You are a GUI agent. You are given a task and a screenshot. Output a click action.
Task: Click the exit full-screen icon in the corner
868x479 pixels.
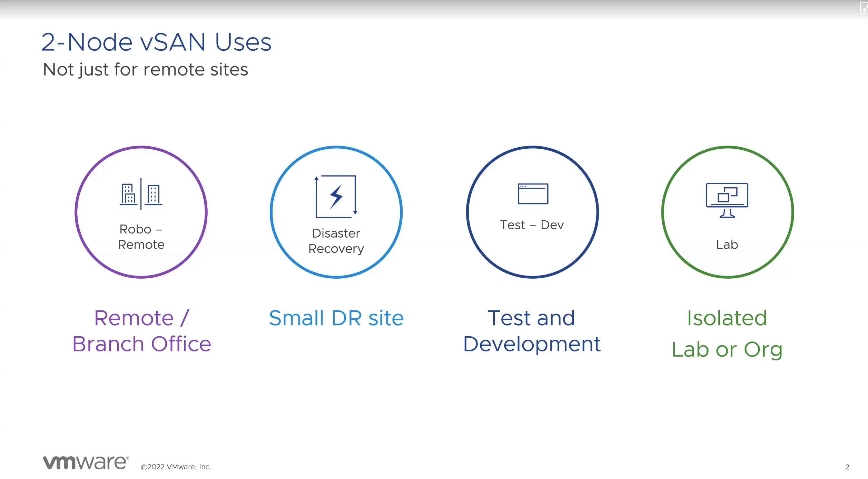[864, 8]
